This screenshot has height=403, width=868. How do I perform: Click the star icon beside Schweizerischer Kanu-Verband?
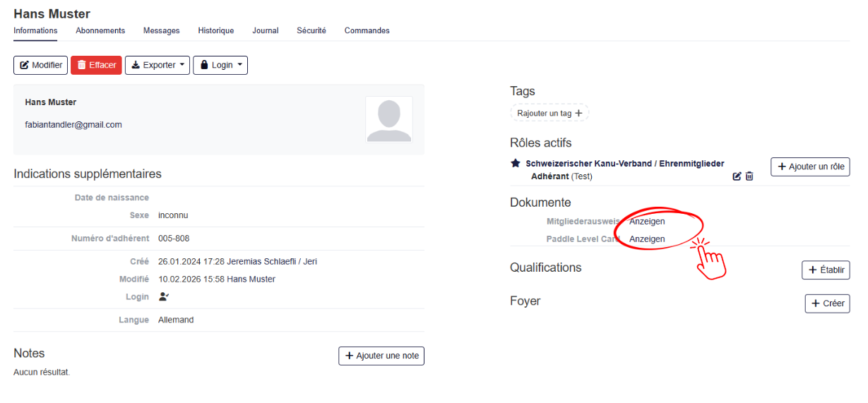click(516, 163)
